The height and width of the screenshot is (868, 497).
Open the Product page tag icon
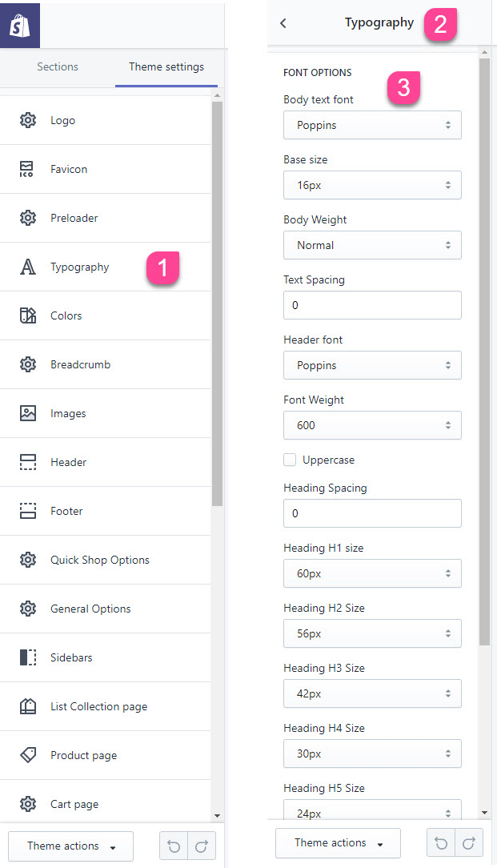[28, 755]
